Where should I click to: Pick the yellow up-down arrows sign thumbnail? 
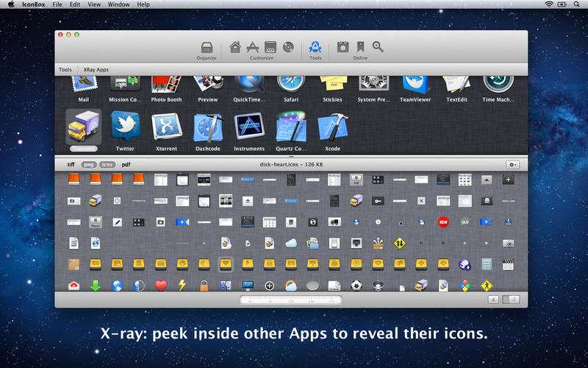[x=400, y=244]
